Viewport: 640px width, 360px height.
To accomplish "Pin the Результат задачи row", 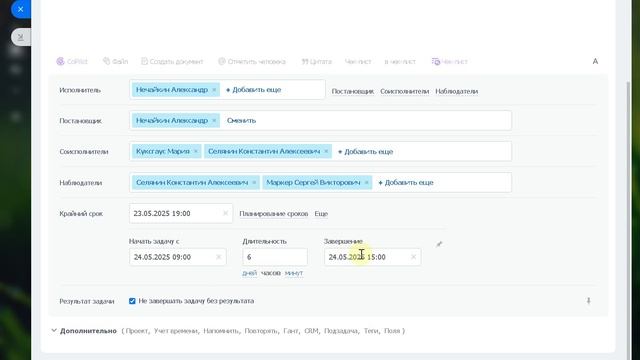I will (589, 301).
